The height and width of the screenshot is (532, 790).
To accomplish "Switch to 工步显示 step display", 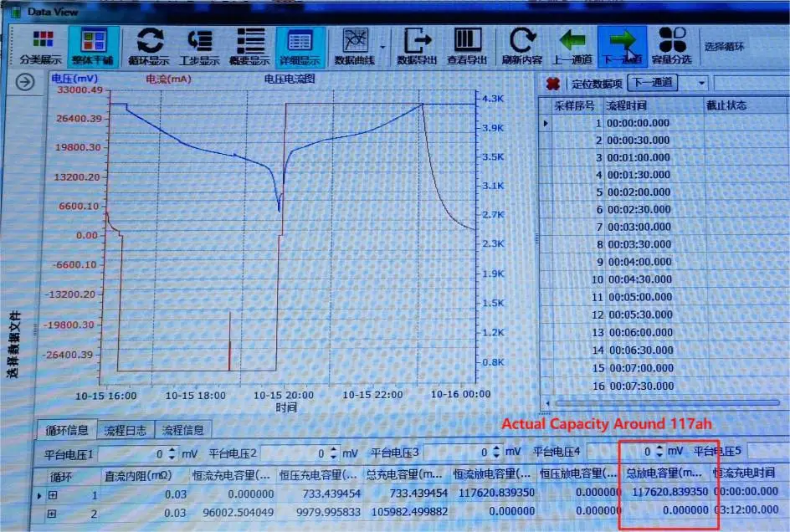I will 200,47.
